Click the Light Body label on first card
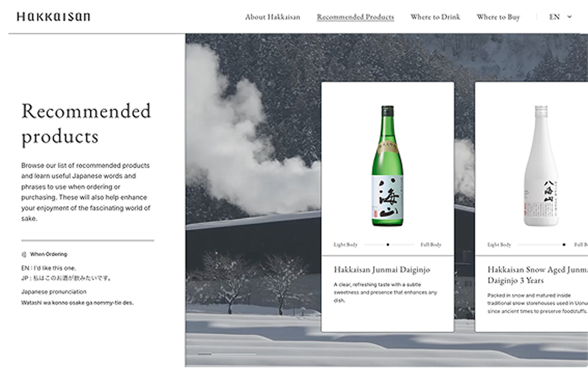Screen dimensions: 588x368 coord(345,244)
